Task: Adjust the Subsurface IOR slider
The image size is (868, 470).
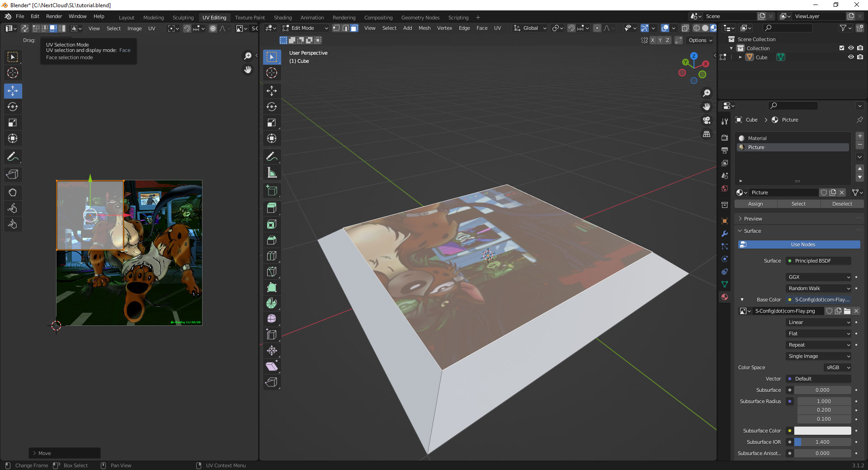Action: click(822, 442)
